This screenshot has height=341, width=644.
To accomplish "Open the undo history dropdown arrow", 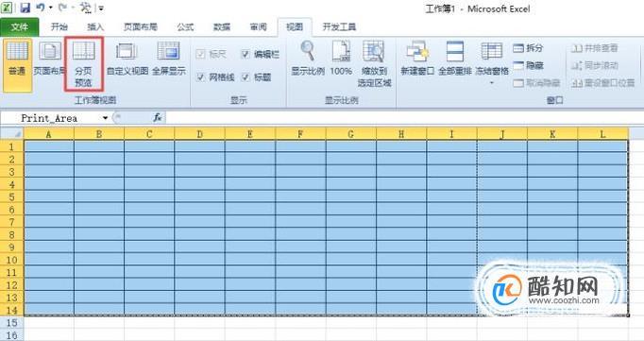I will coord(50,8).
